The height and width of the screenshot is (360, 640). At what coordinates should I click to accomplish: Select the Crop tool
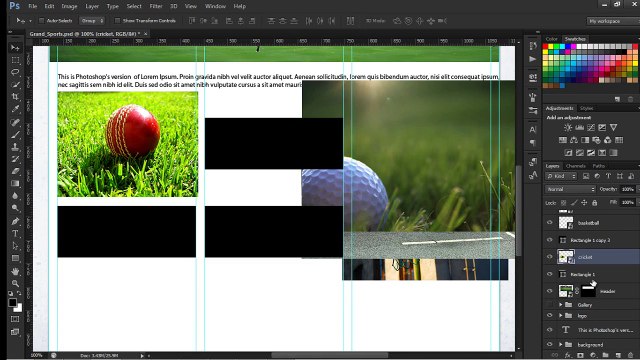pyautogui.click(x=15, y=97)
